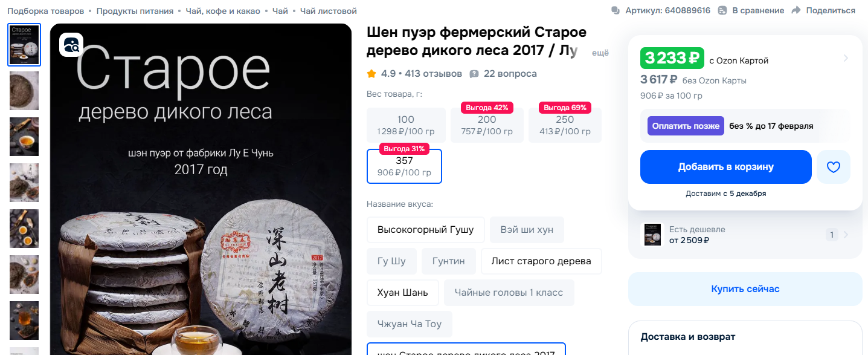Expand the title with ещё link
Image resolution: width=868 pixels, height=355 pixels.
pyautogui.click(x=600, y=53)
